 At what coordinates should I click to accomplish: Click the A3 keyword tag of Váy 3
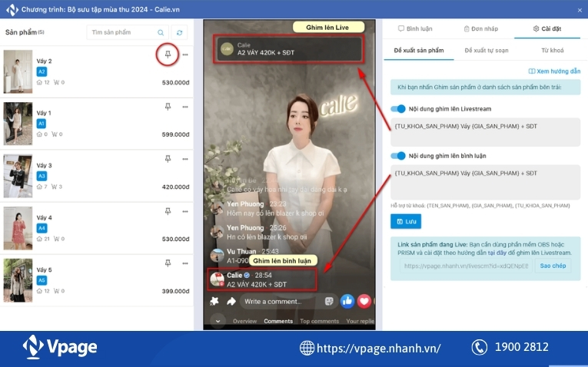pos(42,176)
